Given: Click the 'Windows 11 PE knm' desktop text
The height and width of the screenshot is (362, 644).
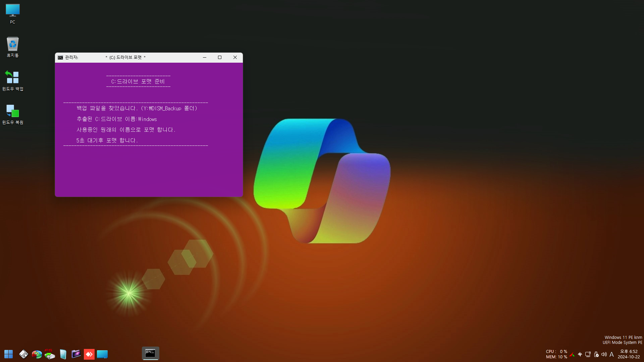Looking at the screenshot, I should (x=623, y=338).
